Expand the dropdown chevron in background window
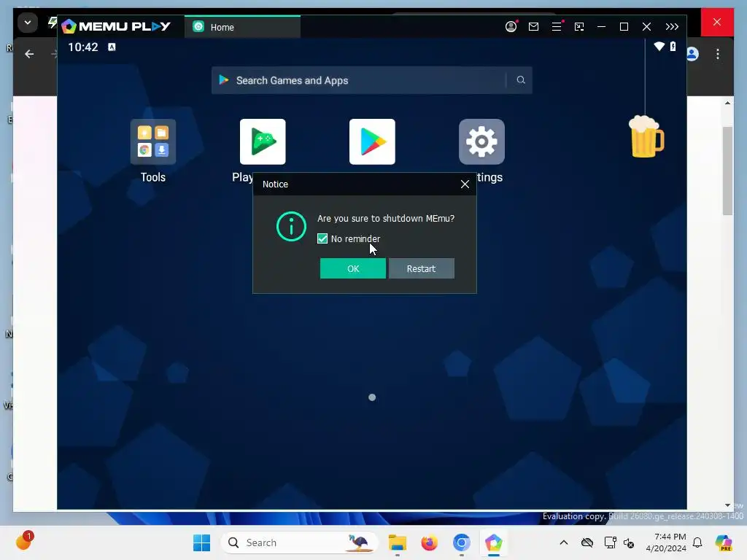 [x=28, y=23]
